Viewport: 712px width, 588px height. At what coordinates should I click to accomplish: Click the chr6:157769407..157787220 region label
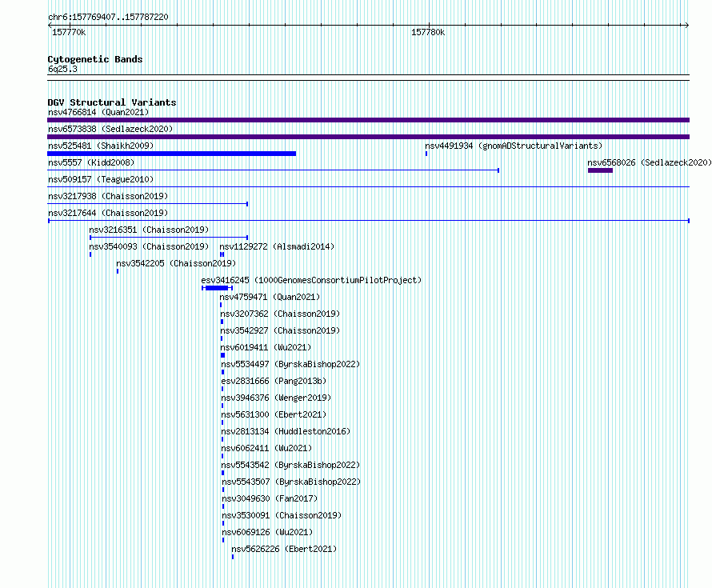(108, 18)
